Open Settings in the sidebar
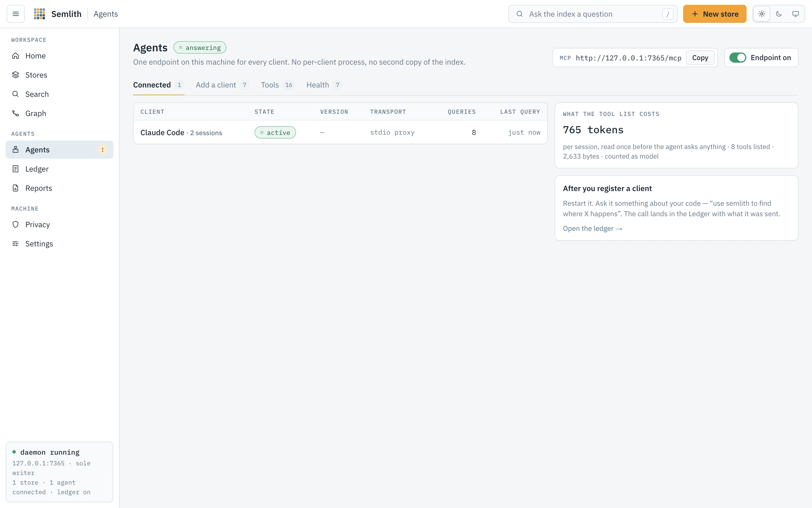 point(59,244)
